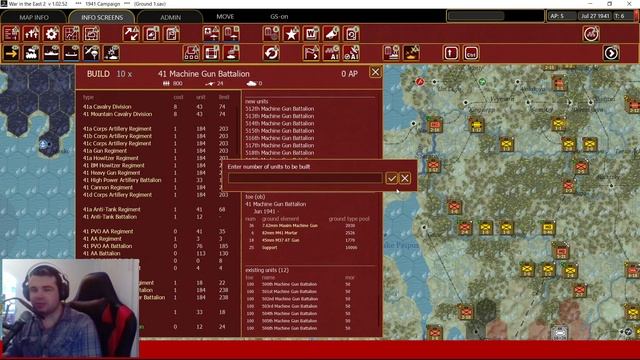Cancel the unit count dialog X
The image size is (640, 360).
(404, 178)
